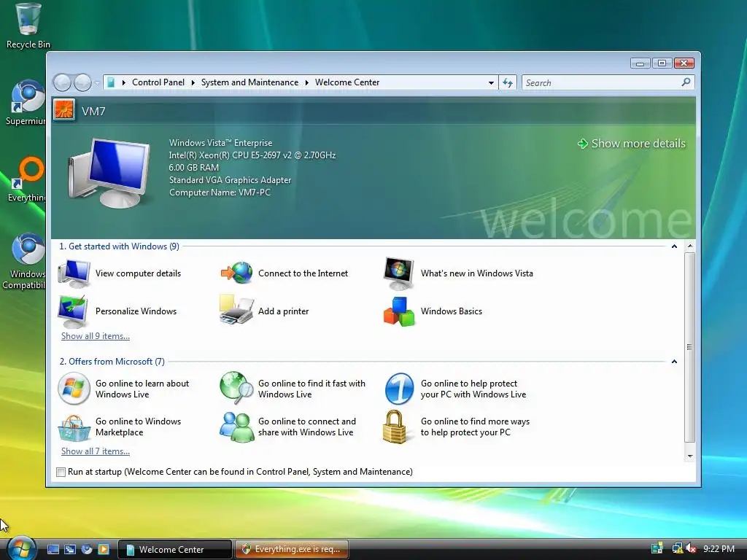Click the VM7 user account picture
Image resolution: width=747 pixels, height=560 pixels.
[64, 109]
